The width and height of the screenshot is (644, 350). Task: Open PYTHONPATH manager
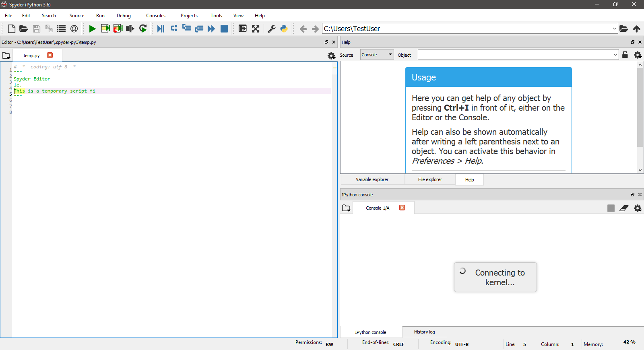tap(284, 29)
